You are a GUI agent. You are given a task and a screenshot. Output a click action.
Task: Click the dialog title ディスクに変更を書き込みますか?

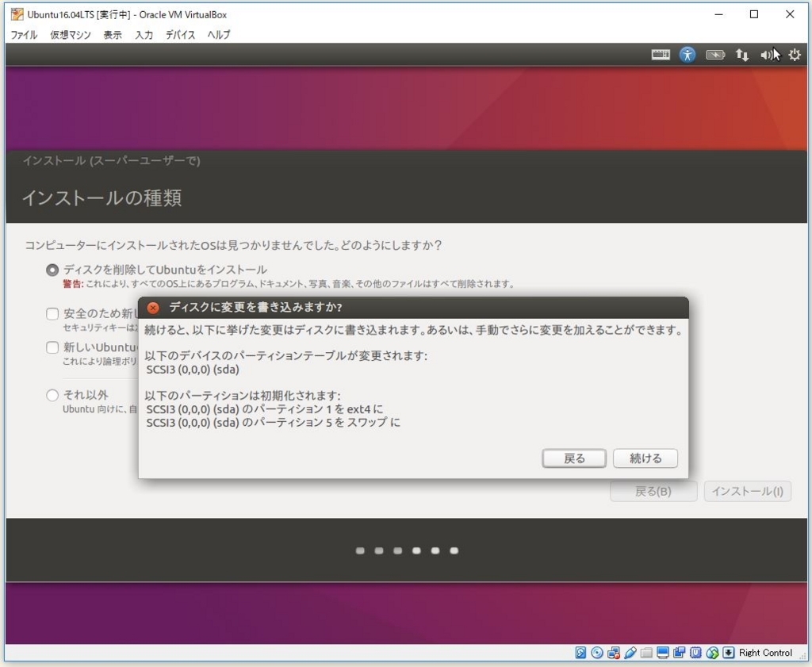coord(256,308)
